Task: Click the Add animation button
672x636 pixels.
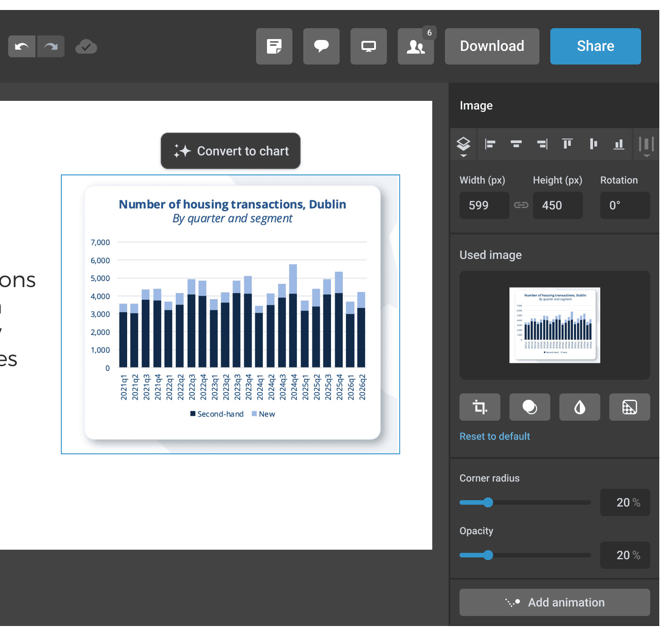Action: 555,602
